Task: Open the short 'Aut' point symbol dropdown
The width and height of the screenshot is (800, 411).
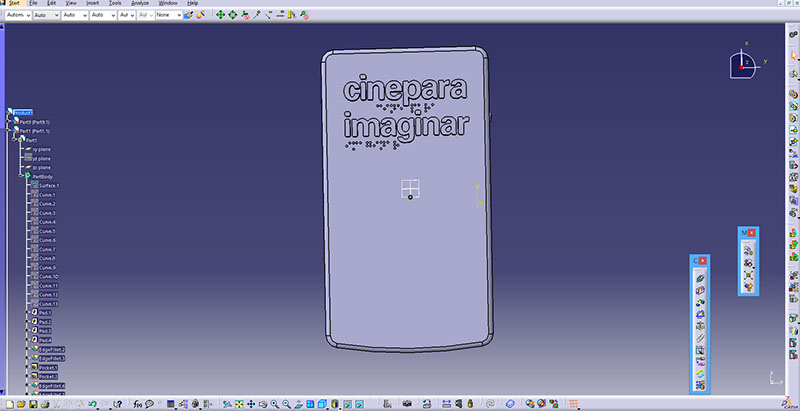Action: click(127, 15)
